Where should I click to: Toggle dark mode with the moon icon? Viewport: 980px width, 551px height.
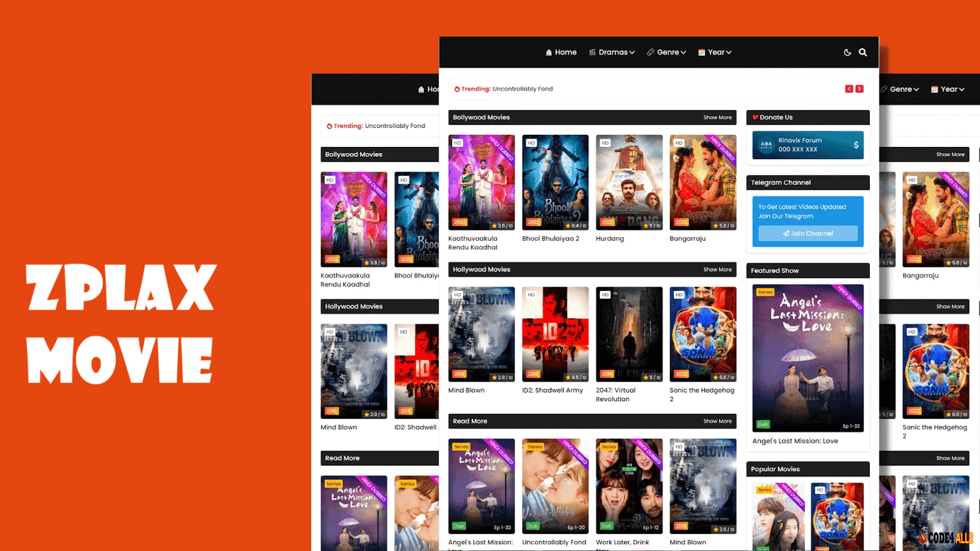(847, 53)
